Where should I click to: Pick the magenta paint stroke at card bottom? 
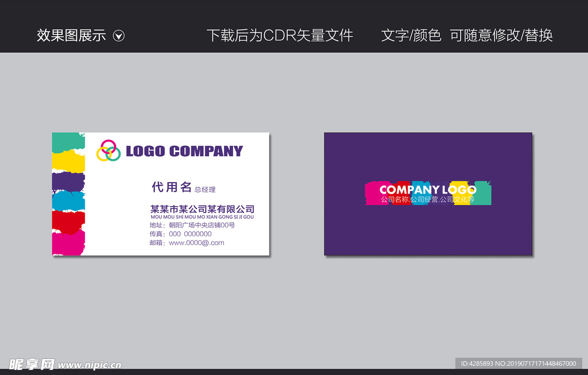coord(68,243)
